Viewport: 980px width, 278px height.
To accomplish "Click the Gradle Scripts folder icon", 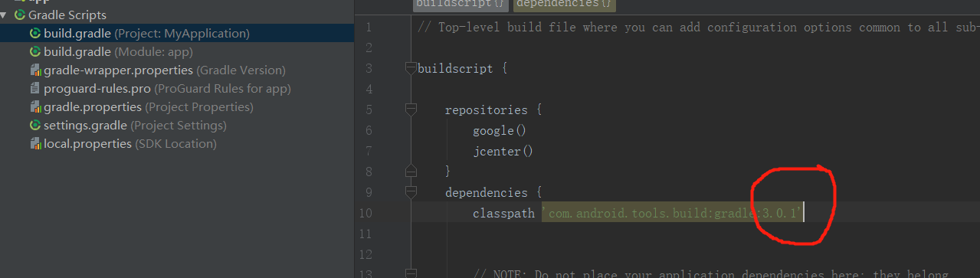I will (20, 15).
